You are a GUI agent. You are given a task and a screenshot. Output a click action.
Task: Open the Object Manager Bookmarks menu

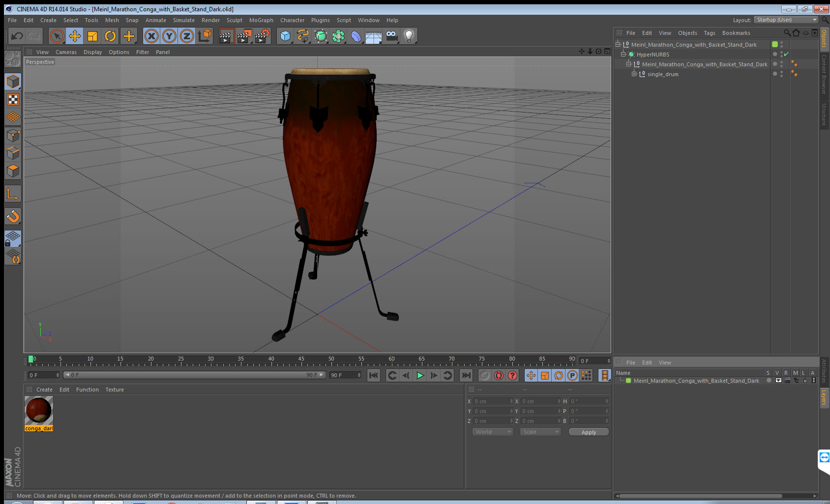[736, 33]
